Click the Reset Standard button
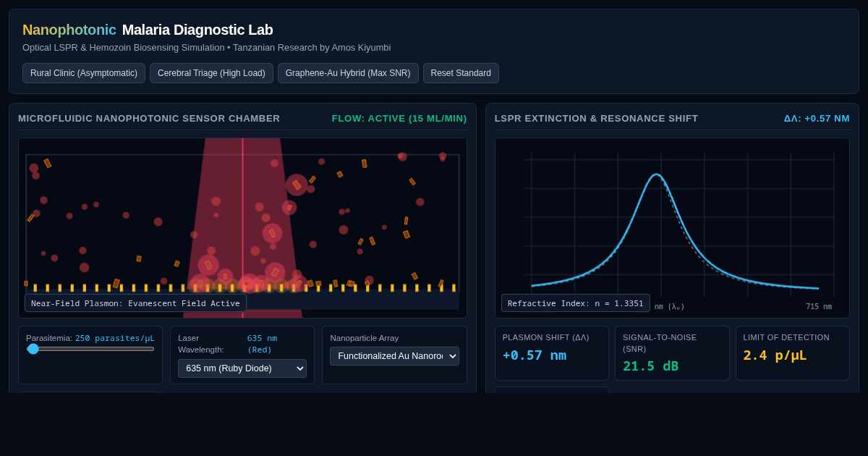Screen dimensions: 868x456 [x=461, y=73]
